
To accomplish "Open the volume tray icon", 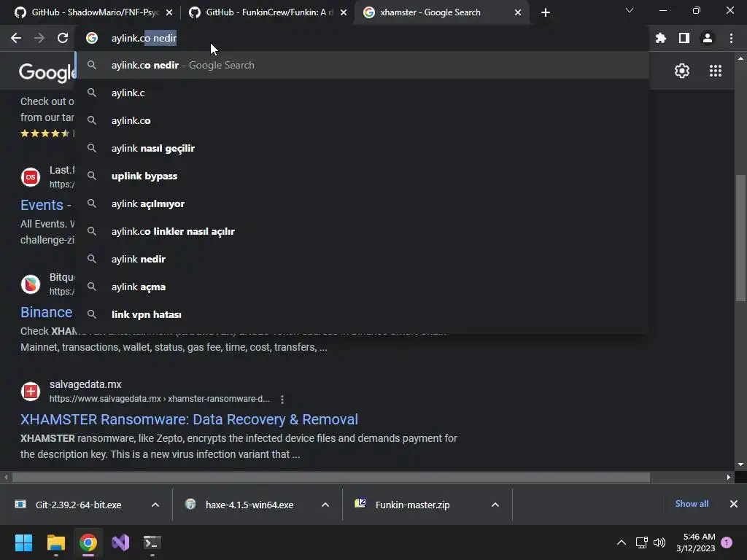I will point(659,542).
